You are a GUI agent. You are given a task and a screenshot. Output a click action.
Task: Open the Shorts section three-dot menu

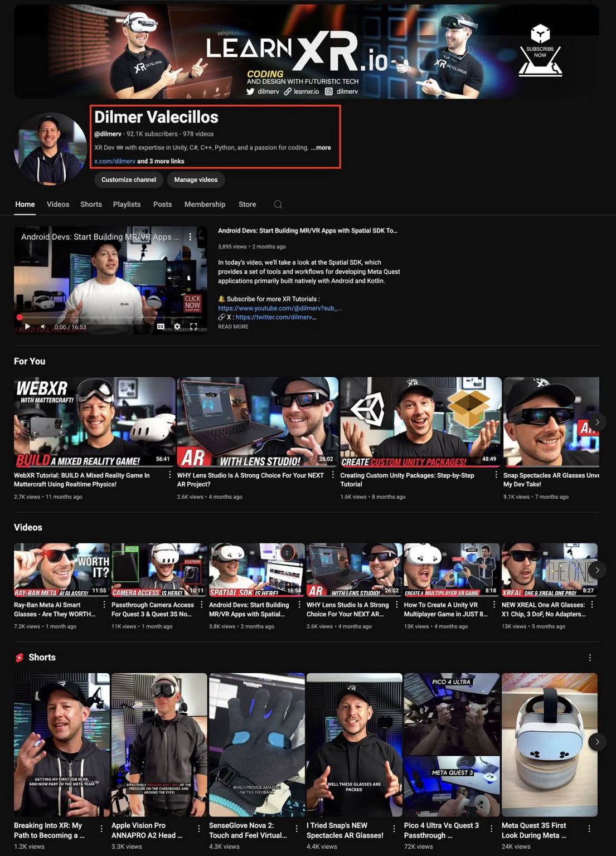point(590,658)
